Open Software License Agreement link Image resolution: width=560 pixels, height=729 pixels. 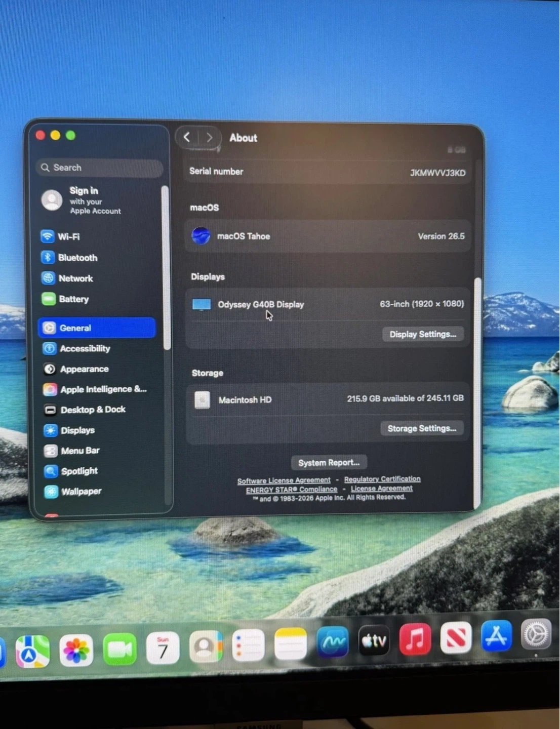pos(284,480)
